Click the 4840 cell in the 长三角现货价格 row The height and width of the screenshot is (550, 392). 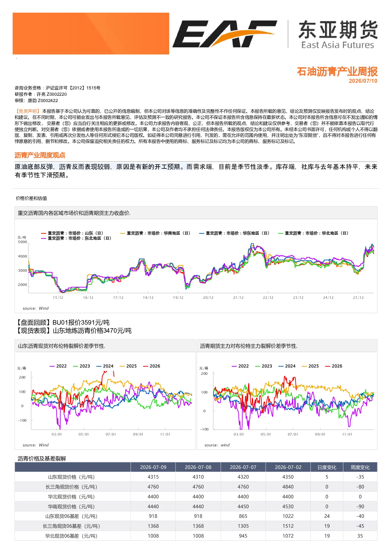pyautogui.click(x=288, y=487)
